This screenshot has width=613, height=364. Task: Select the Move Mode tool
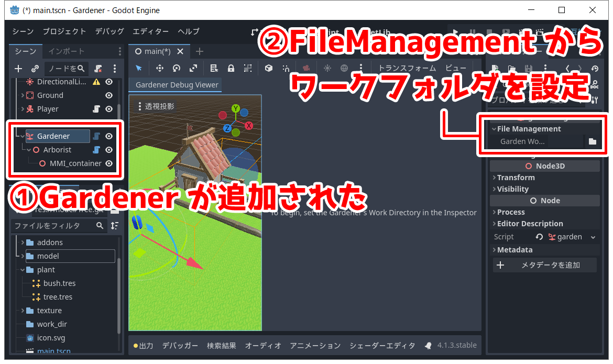159,69
